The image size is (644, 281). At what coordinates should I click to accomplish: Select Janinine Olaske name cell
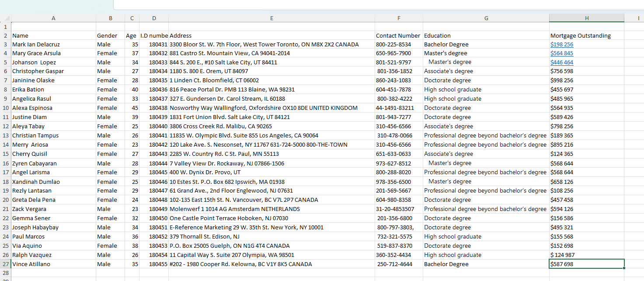(x=53, y=81)
